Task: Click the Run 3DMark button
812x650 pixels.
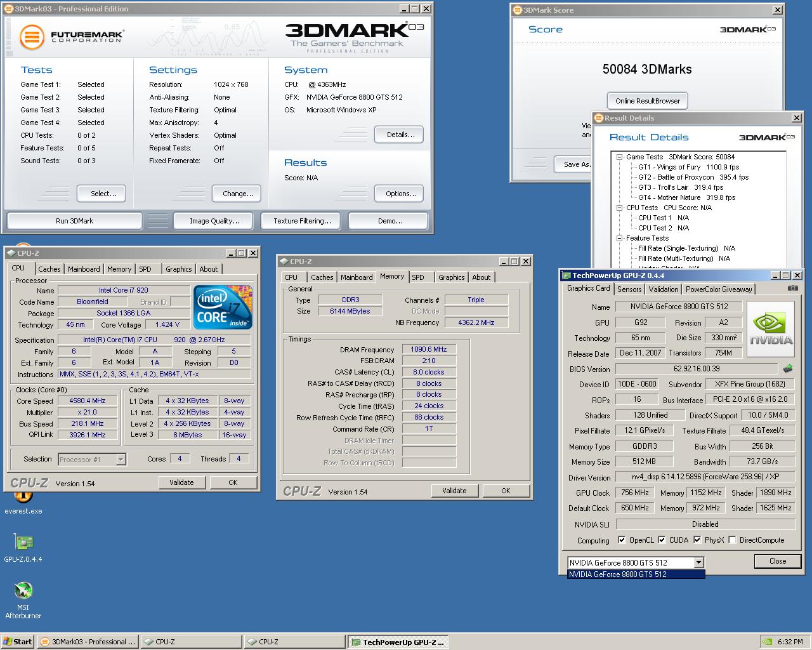Action: point(74,221)
